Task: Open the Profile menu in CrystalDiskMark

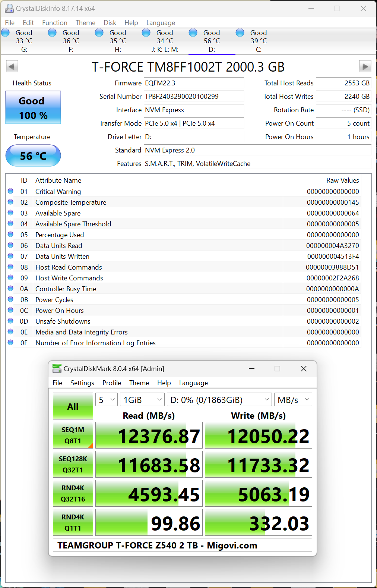Action: coord(112,383)
